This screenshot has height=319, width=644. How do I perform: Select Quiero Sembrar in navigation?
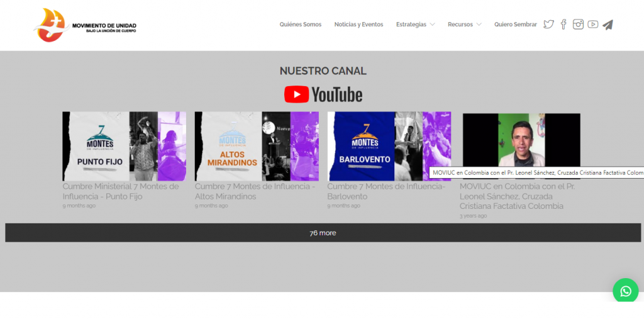(515, 25)
